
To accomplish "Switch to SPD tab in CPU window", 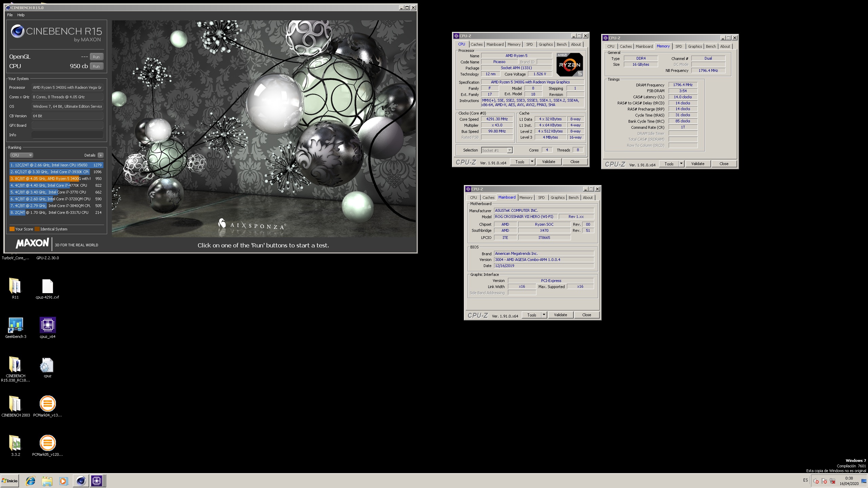I will click(529, 44).
